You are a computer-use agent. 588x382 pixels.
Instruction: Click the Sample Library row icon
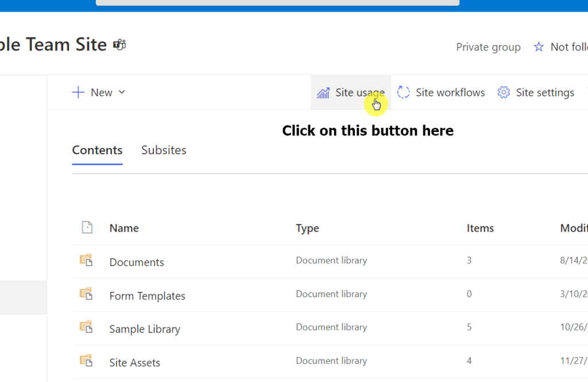(x=86, y=327)
